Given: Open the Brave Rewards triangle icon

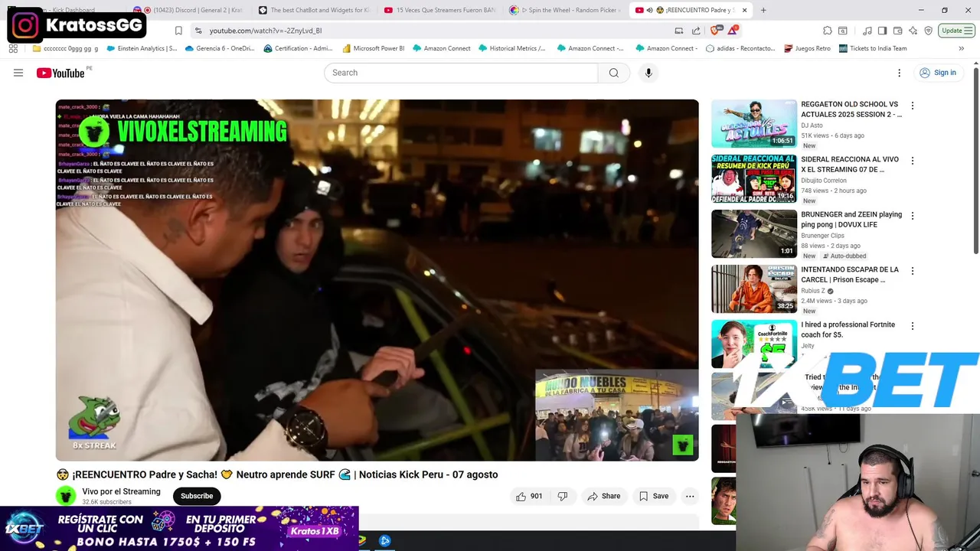Looking at the screenshot, I should point(732,31).
